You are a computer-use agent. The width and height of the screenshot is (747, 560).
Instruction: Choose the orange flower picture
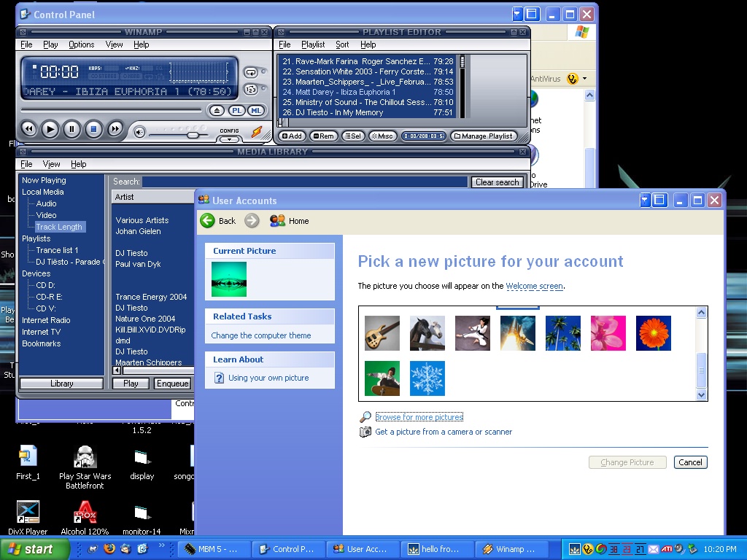tap(654, 332)
